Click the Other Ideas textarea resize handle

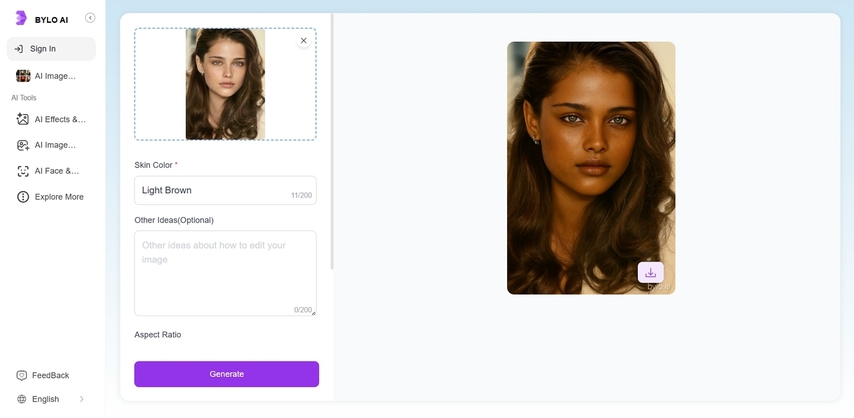pyautogui.click(x=313, y=313)
